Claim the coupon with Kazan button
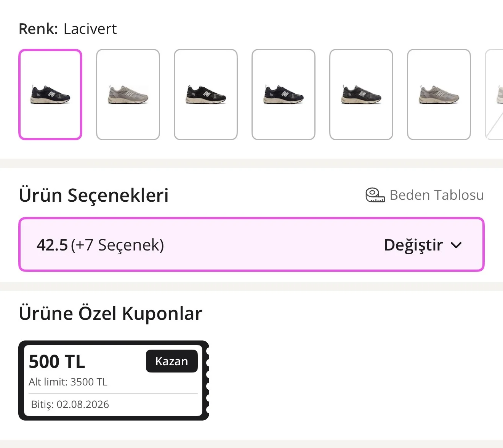This screenshot has height=448, width=503. coord(172,361)
